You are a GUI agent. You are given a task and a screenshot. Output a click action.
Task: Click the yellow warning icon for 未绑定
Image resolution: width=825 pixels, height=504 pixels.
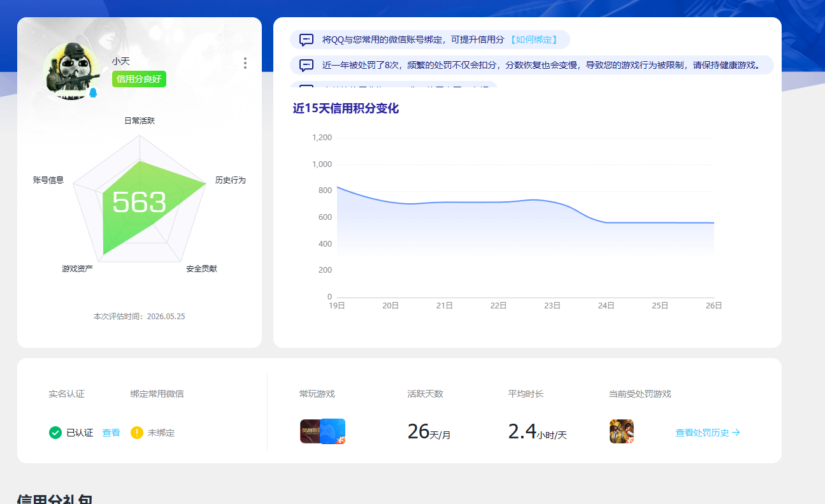[x=137, y=433]
